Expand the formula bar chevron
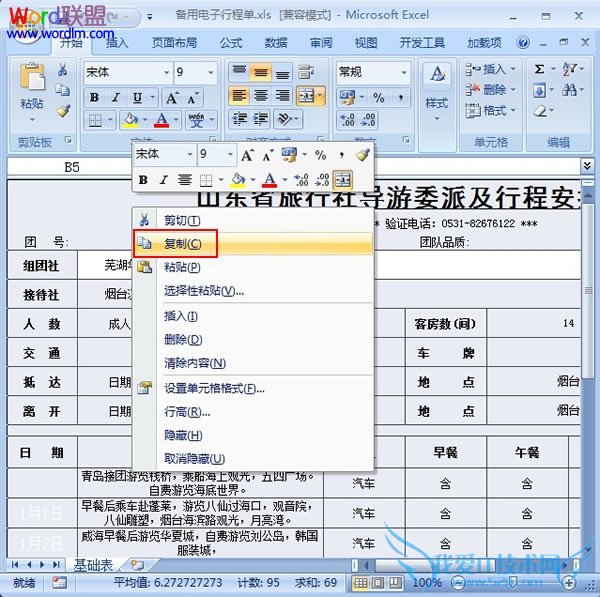The image size is (600, 597). pyautogui.click(x=587, y=166)
